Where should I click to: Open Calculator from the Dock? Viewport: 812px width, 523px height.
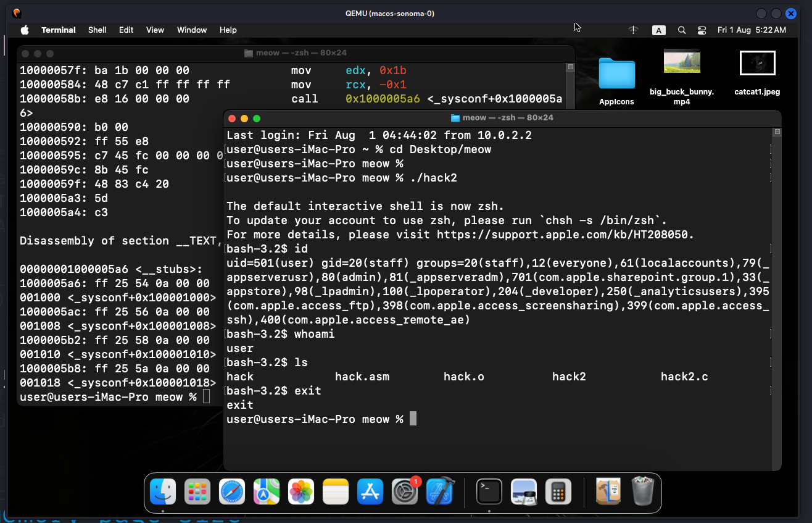pyautogui.click(x=558, y=492)
